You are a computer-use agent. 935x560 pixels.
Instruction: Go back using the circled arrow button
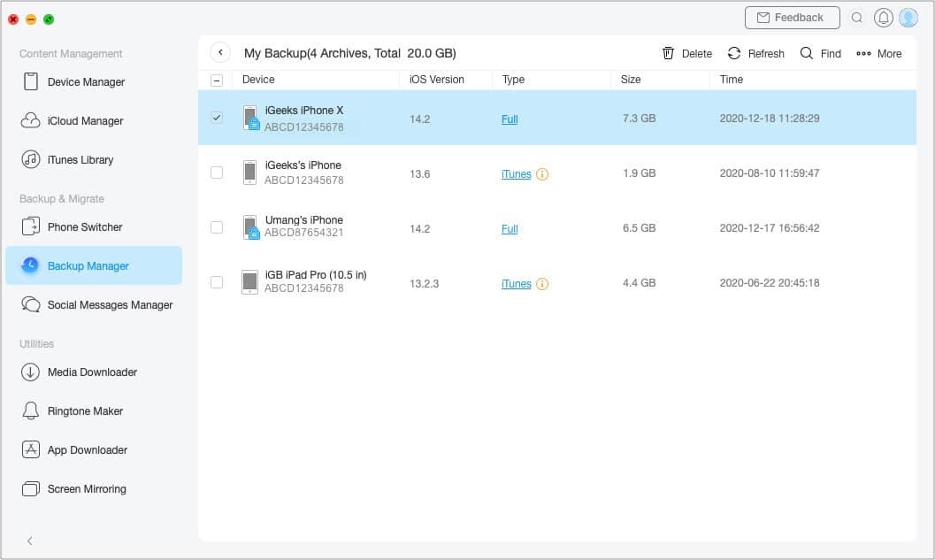pos(220,52)
